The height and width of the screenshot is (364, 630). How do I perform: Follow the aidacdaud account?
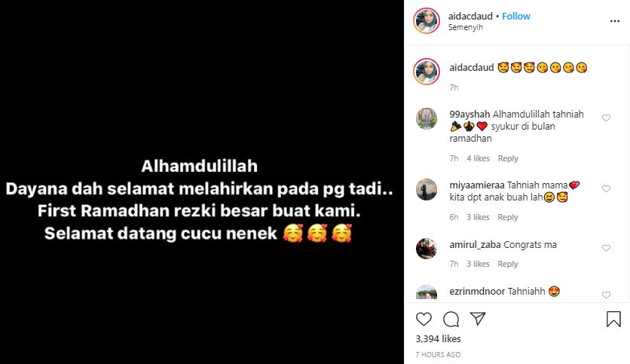[516, 16]
